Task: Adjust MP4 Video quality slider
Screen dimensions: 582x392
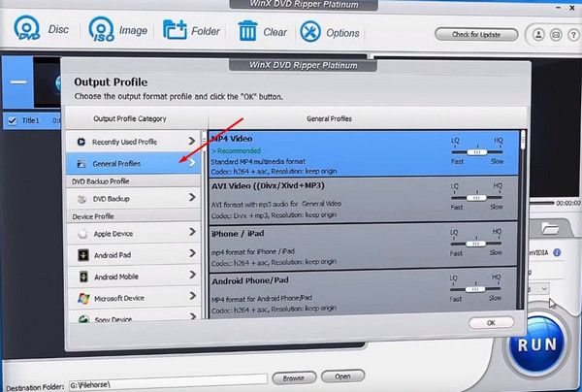Action: coord(477,152)
